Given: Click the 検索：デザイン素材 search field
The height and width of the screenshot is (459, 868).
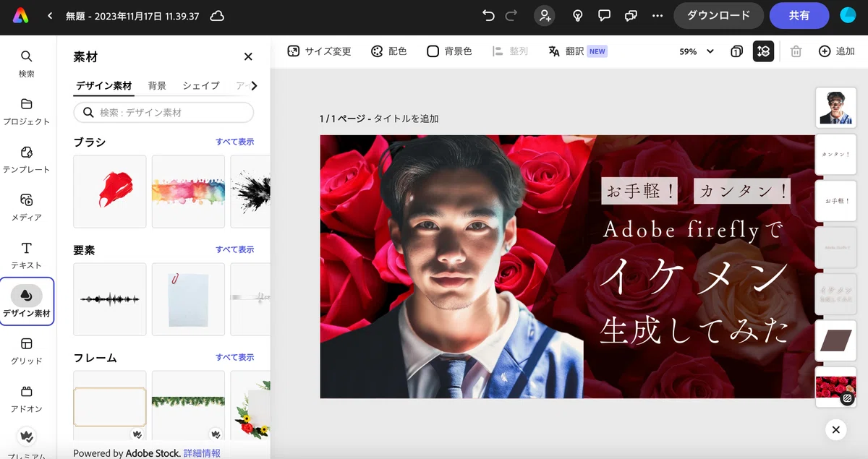Looking at the screenshot, I should pyautogui.click(x=163, y=112).
